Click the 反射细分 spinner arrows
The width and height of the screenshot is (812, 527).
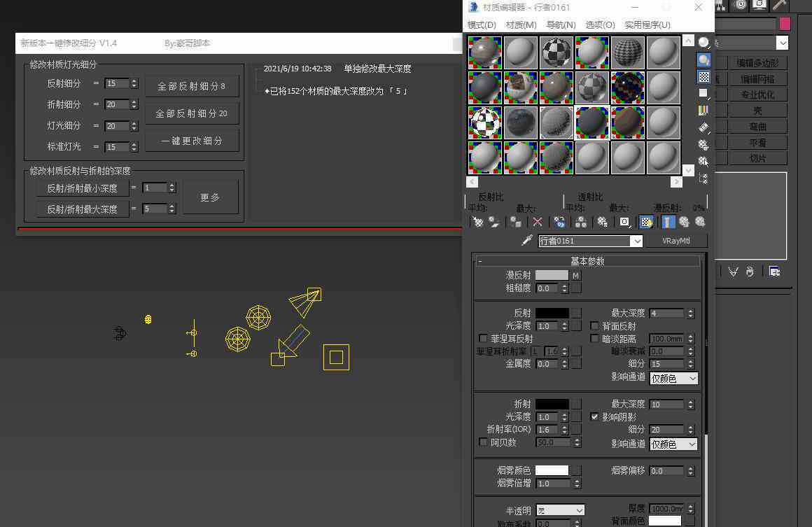click(x=134, y=83)
